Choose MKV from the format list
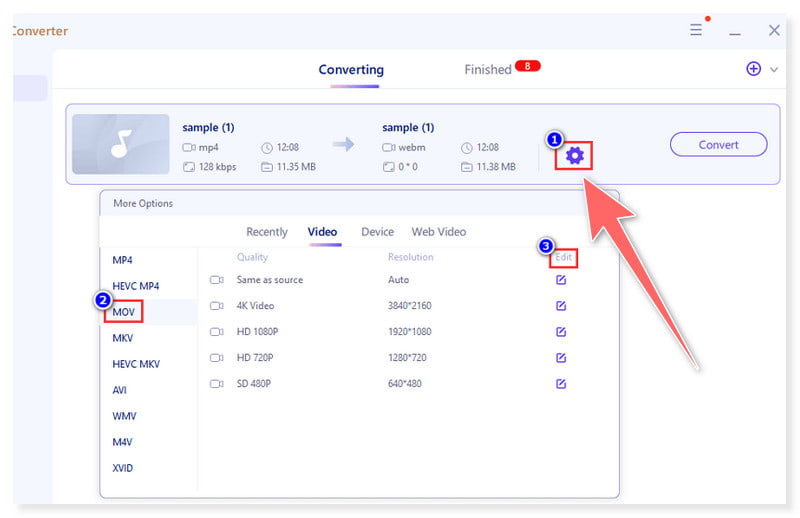Image resolution: width=800 pixels, height=518 pixels. point(123,338)
